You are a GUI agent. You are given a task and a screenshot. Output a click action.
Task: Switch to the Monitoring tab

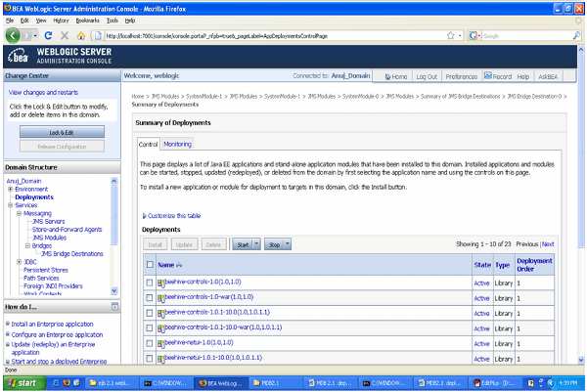[x=177, y=144]
